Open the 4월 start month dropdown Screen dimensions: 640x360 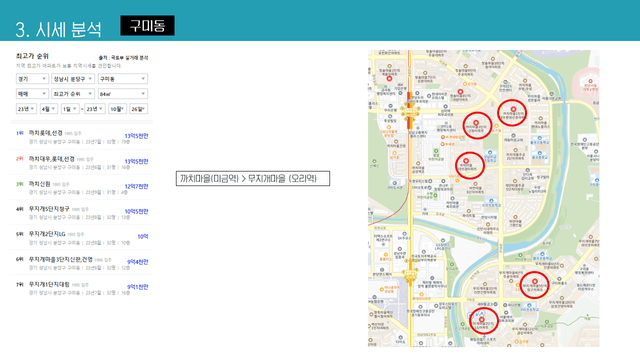[x=49, y=109]
